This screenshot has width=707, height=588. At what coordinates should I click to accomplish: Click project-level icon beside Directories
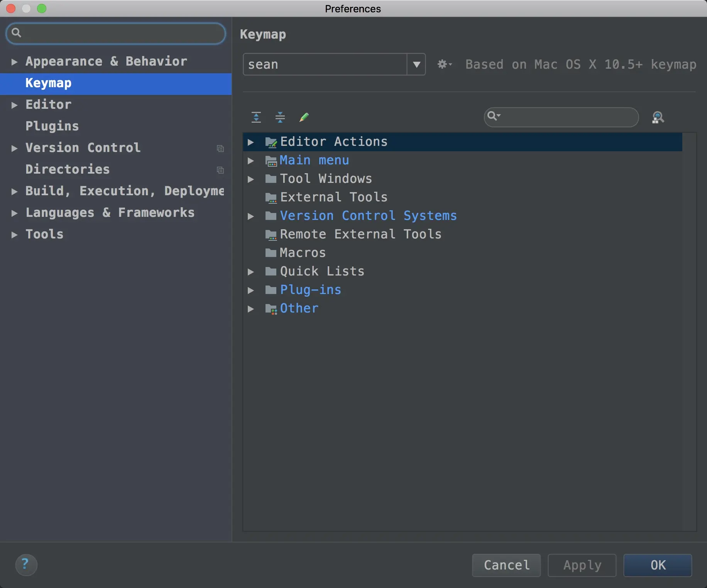[220, 170]
